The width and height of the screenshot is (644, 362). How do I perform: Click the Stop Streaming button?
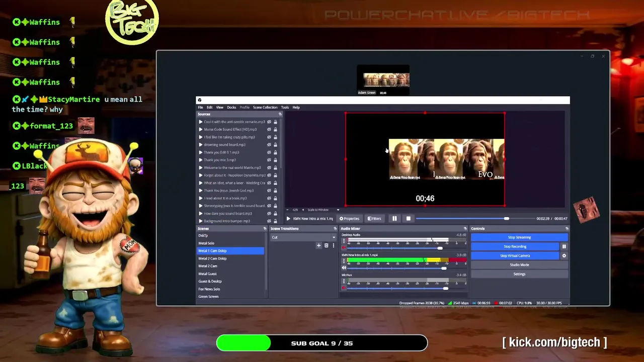click(519, 237)
